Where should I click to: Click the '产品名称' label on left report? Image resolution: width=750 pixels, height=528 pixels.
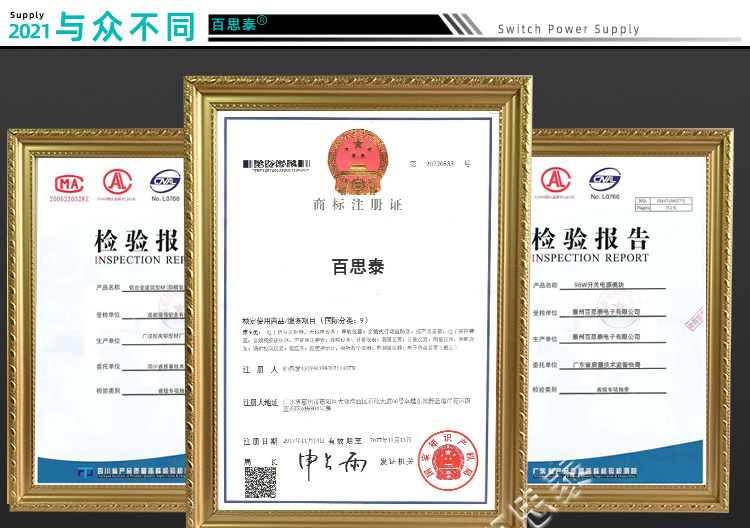[x=108, y=287]
